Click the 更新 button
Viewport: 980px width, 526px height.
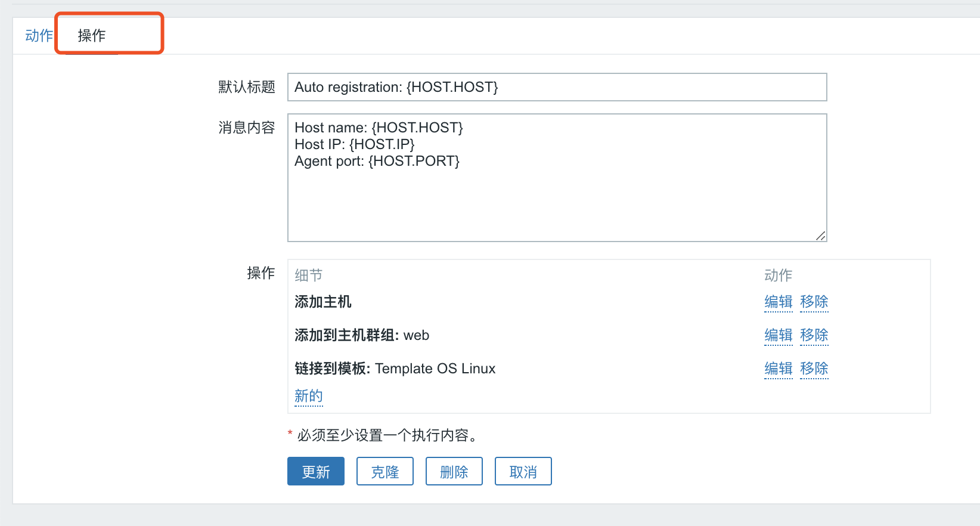coord(316,471)
